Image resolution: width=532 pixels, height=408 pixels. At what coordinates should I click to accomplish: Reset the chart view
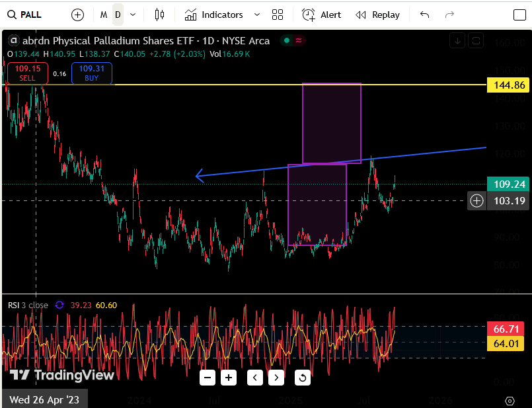[x=302, y=378]
